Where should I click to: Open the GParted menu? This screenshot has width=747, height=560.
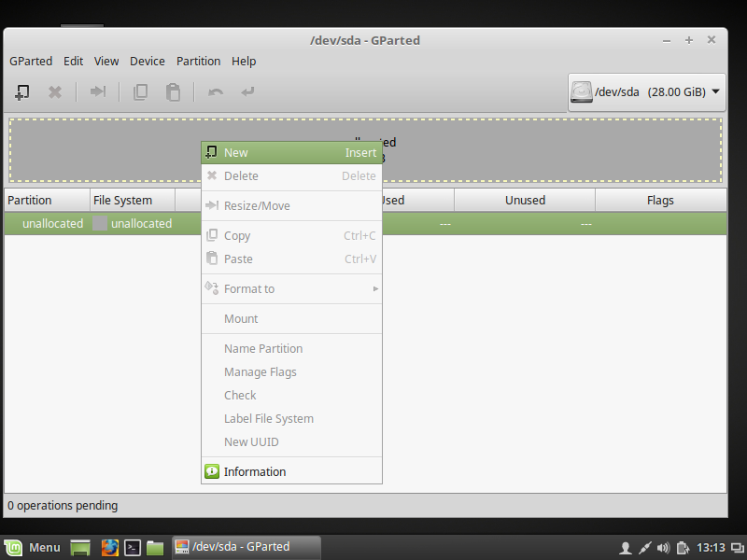coord(31,62)
